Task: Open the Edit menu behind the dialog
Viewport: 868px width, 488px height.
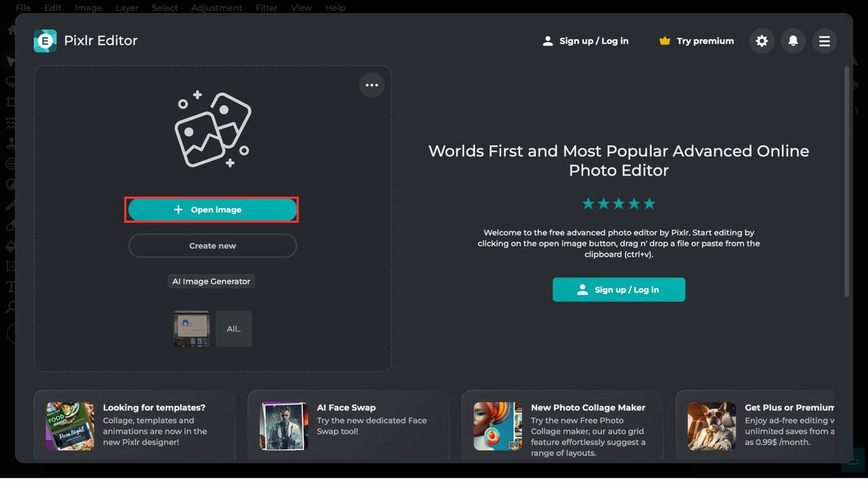Action: tap(52, 7)
